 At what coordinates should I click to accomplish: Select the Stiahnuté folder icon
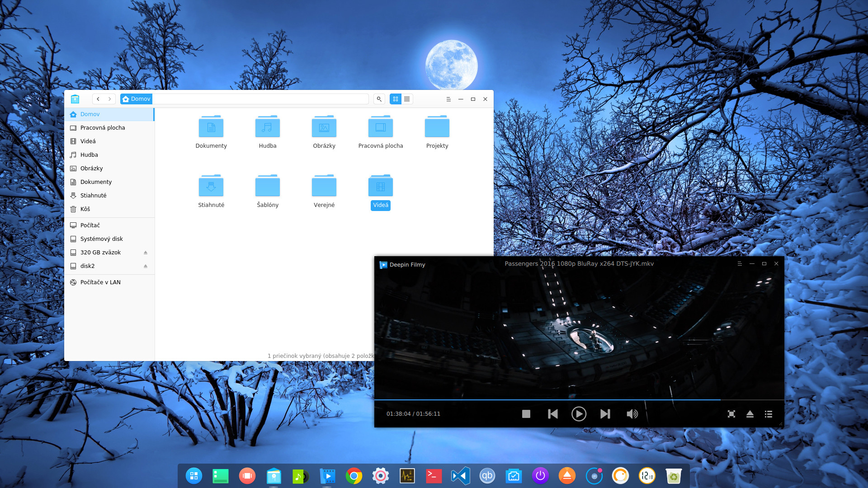211,186
